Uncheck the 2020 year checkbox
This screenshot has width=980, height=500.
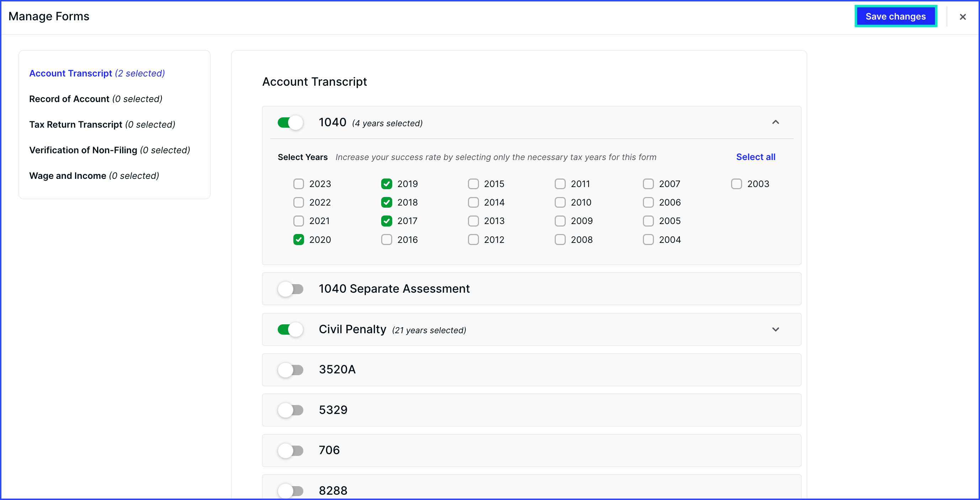click(299, 239)
